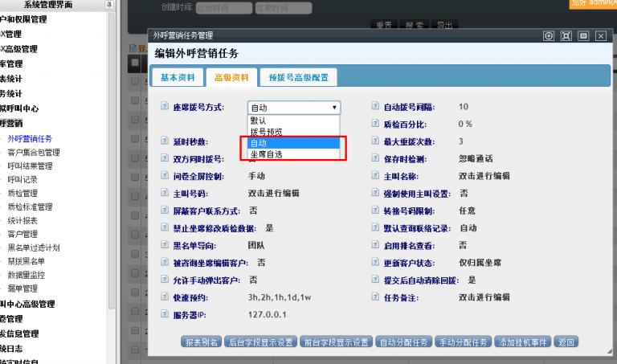617x364 pixels.
Task: Choose 坐席自选 from the dial mode list
Action: 266,153
